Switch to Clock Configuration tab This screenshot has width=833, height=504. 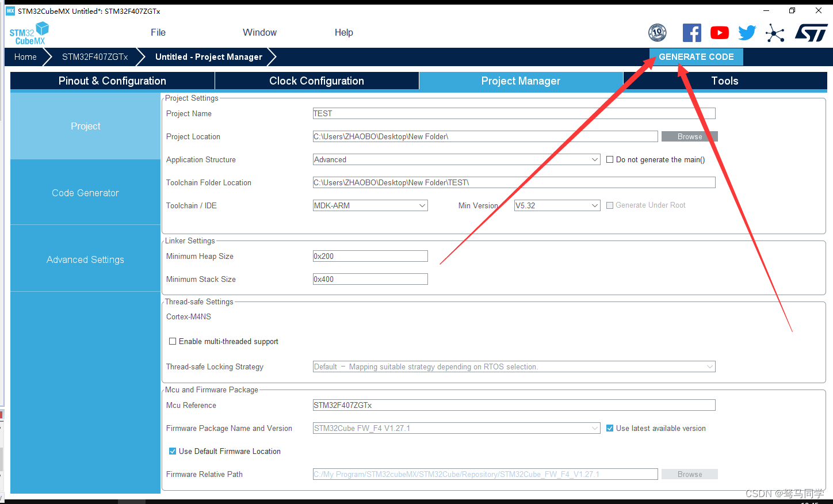pyautogui.click(x=316, y=81)
